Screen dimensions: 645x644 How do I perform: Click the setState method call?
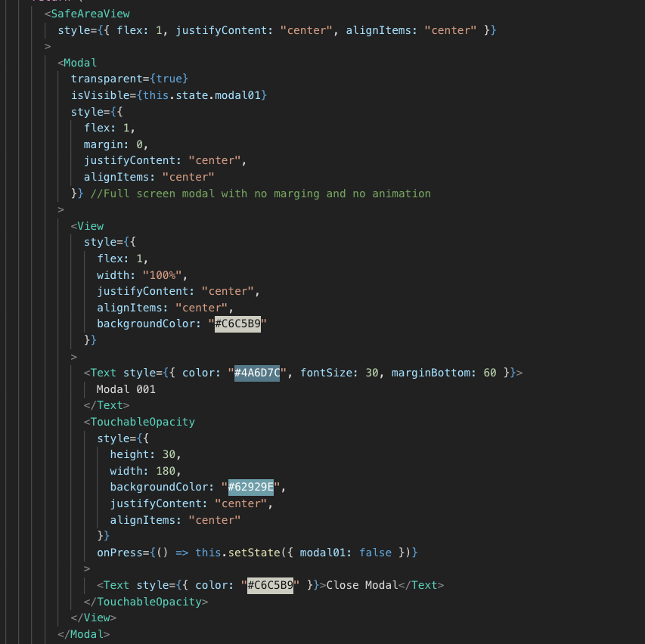tap(254, 553)
